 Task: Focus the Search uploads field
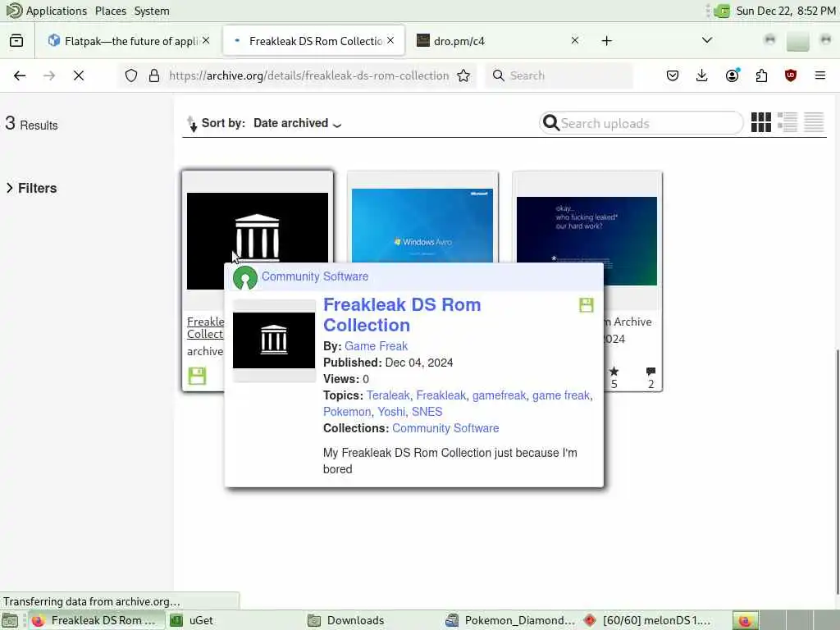pos(641,123)
